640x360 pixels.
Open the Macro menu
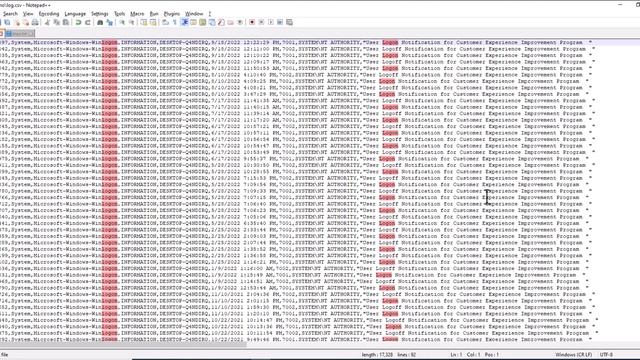137,14
